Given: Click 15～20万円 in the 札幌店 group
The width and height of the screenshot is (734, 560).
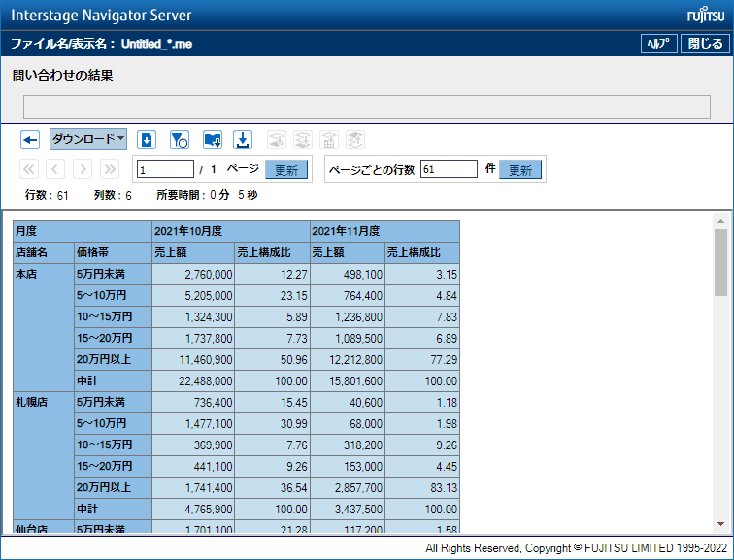Looking at the screenshot, I should pyautogui.click(x=113, y=466).
